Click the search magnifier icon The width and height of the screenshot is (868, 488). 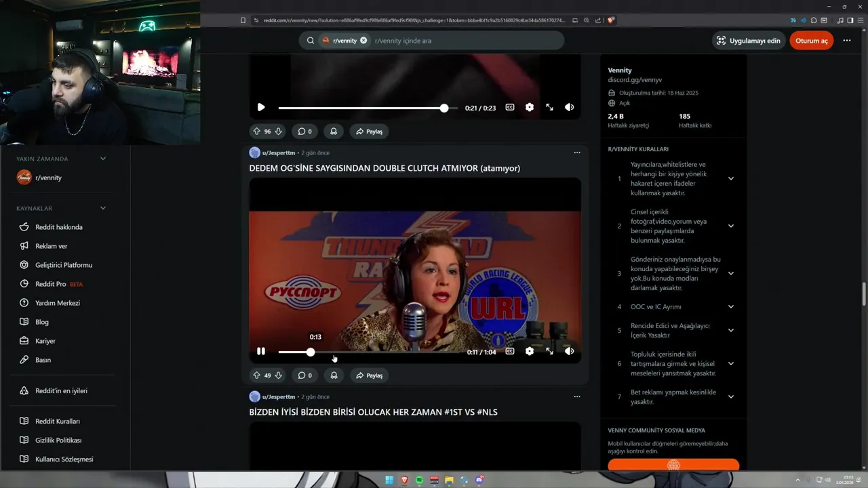point(311,41)
